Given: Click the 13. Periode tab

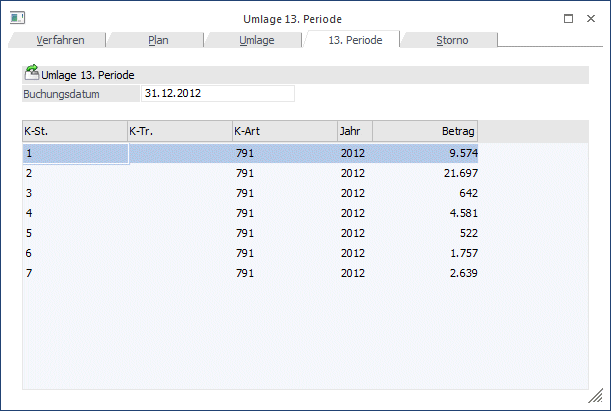Looking at the screenshot, I should click(x=355, y=40).
